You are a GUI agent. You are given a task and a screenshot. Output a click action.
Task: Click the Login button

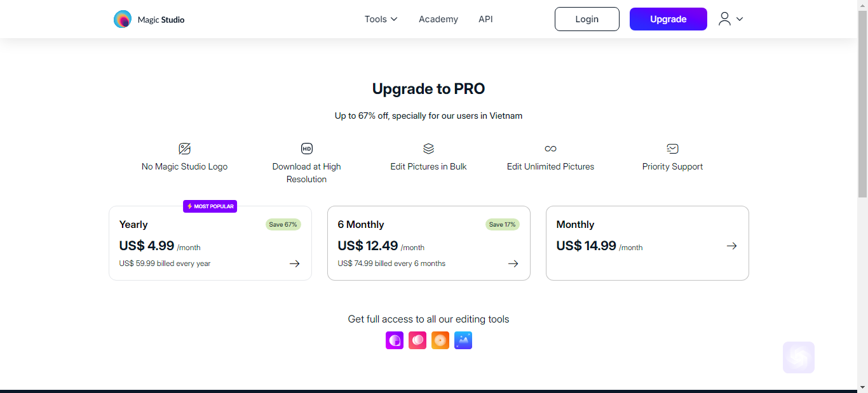coord(587,19)
